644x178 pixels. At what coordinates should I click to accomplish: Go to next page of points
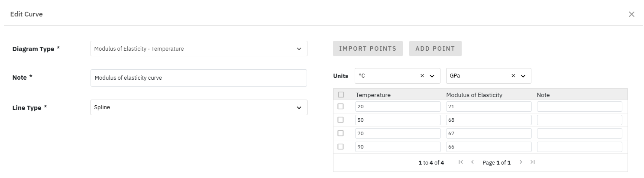521,162
